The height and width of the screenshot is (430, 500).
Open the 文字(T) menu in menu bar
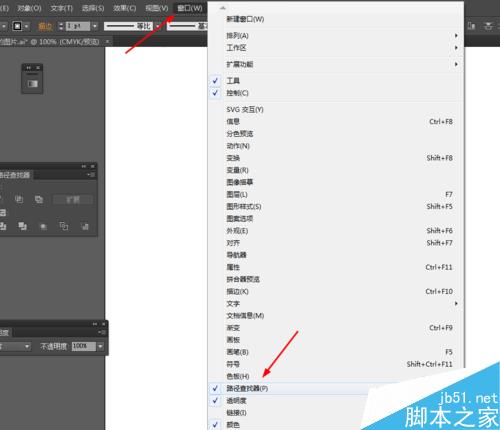pyautogui.click(x=61, y=8)
